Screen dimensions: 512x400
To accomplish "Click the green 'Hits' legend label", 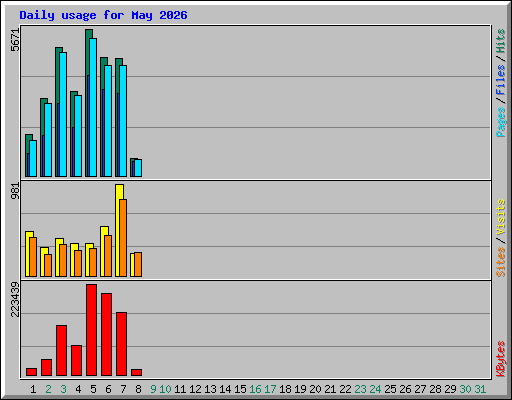I will point(501,41).
